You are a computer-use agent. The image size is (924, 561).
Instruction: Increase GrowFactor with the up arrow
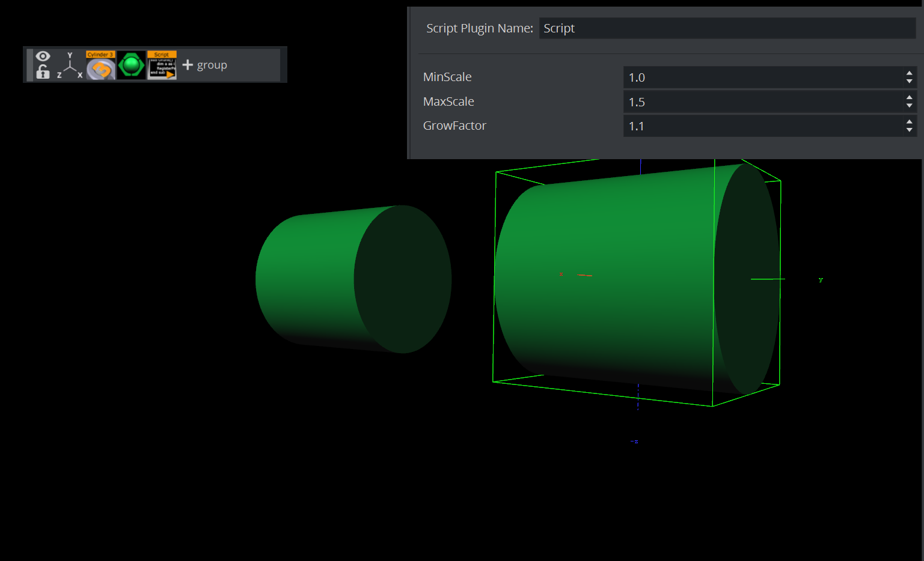(x=909, y=122)
